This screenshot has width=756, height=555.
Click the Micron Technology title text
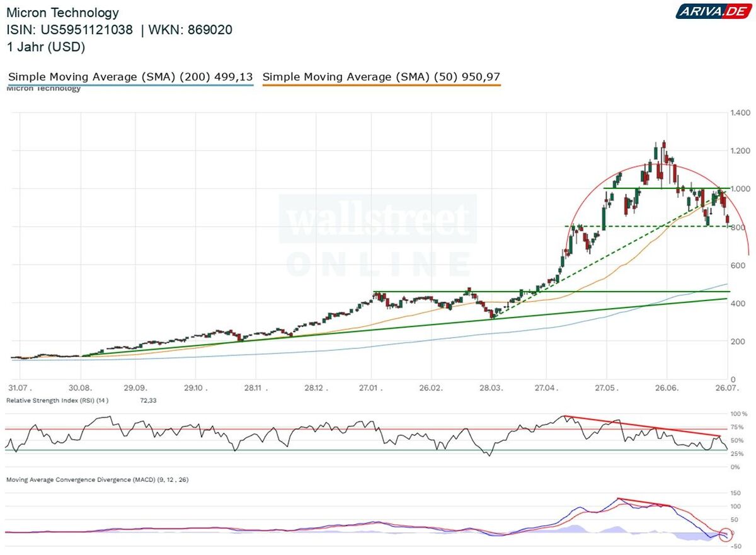click(x=62, y=13)
